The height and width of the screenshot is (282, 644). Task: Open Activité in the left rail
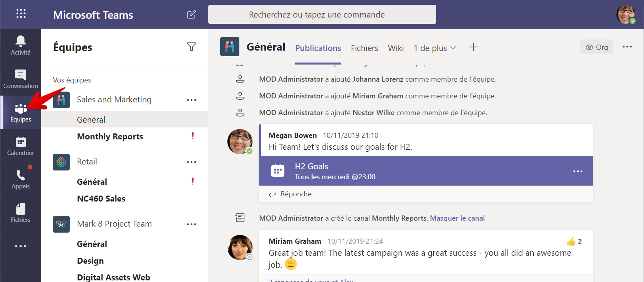[x=21, y=45]
